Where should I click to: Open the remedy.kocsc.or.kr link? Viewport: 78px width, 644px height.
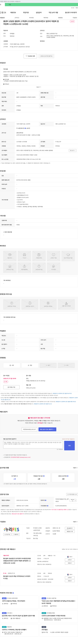tap(20, 457)
